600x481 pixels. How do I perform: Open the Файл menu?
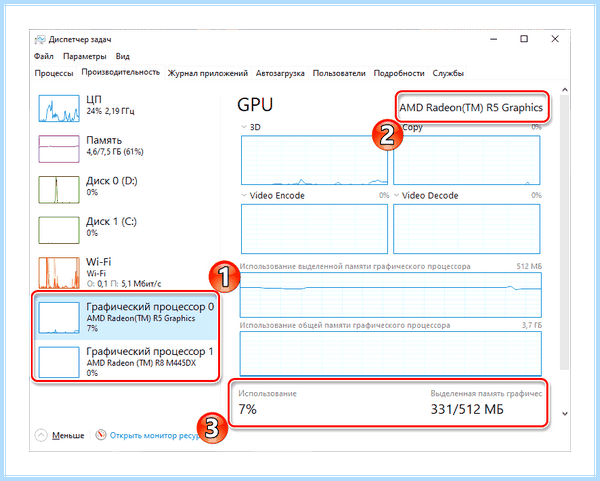pyautogui.click(x=44, y=56)
